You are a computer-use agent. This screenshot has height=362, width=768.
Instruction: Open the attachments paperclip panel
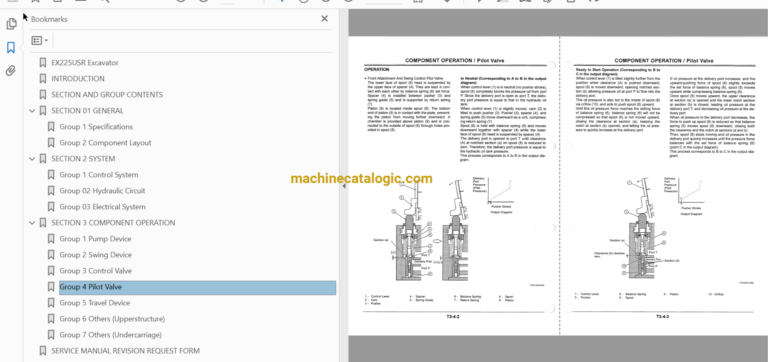[x=11, y=71]
